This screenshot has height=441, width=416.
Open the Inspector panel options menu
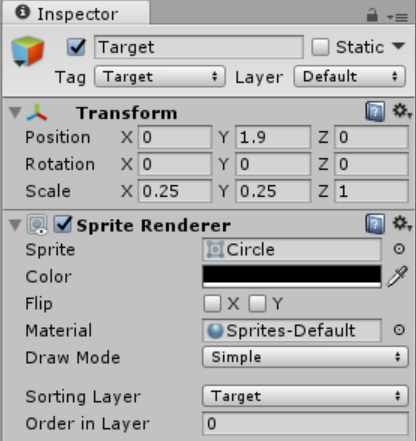click(397, 17)
